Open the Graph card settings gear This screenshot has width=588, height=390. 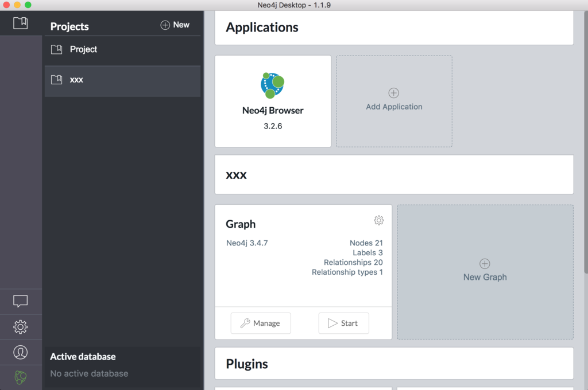379,220
